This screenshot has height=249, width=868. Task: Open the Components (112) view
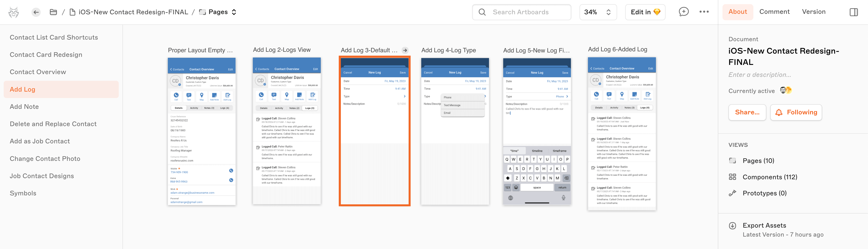(x=770, y=177)
